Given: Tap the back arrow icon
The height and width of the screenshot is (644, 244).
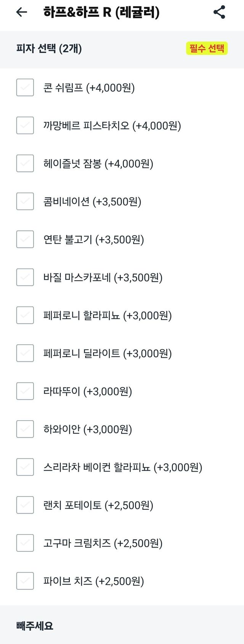Looking at the screenshot, I should (x=22, y=13).
